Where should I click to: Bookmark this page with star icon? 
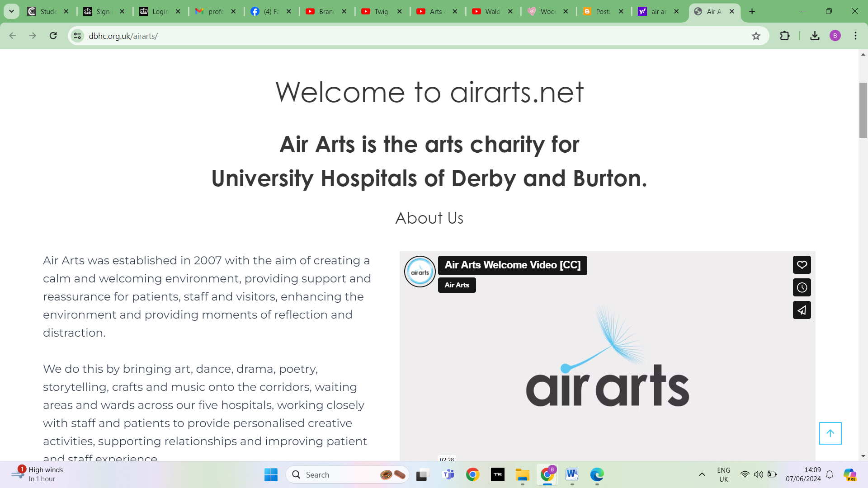point(756,36)
